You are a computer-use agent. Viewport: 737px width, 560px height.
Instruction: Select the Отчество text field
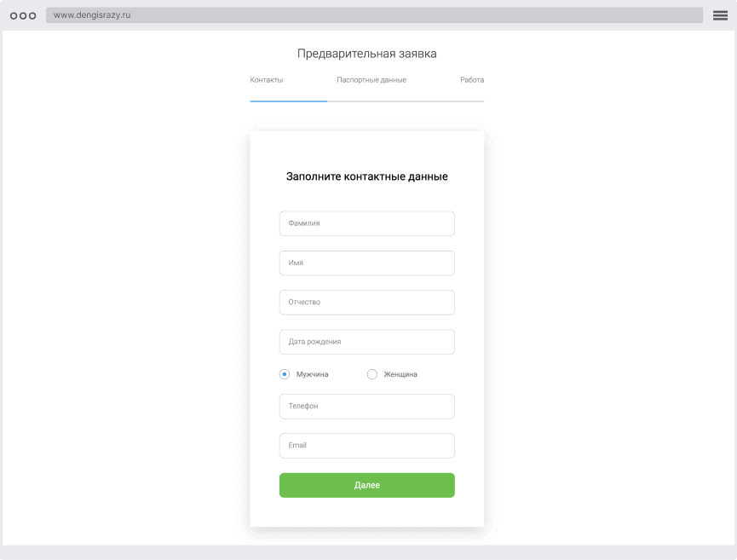click(x=366, y=302)
